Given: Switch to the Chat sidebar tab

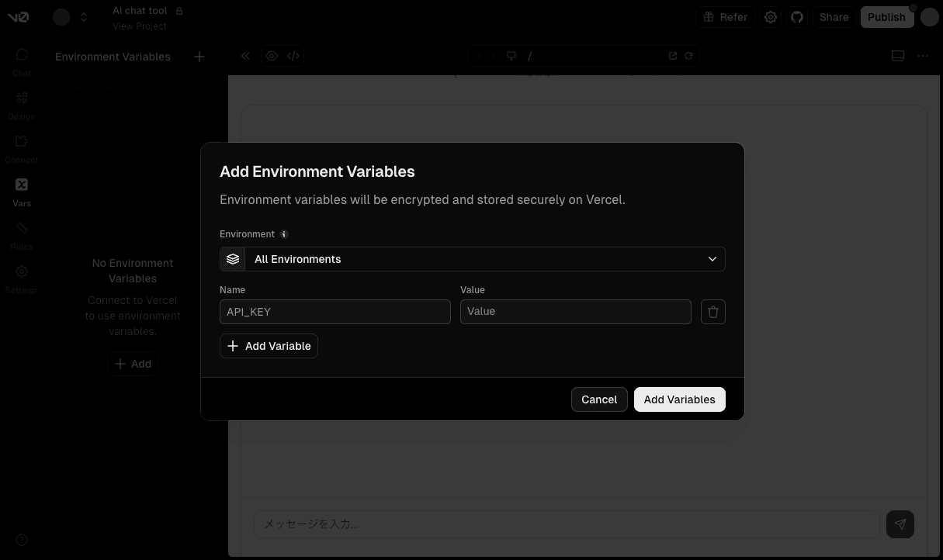Looking at the screenshot, I should pos(22,61).
